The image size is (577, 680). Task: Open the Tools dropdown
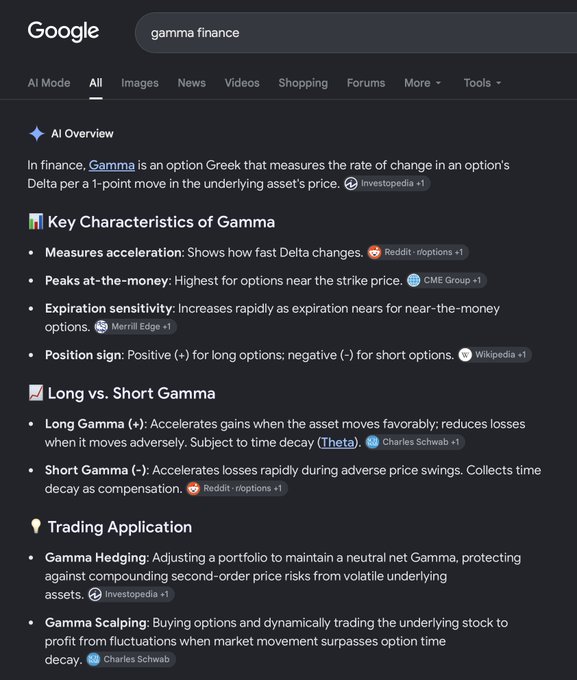(x=482, y=83)
